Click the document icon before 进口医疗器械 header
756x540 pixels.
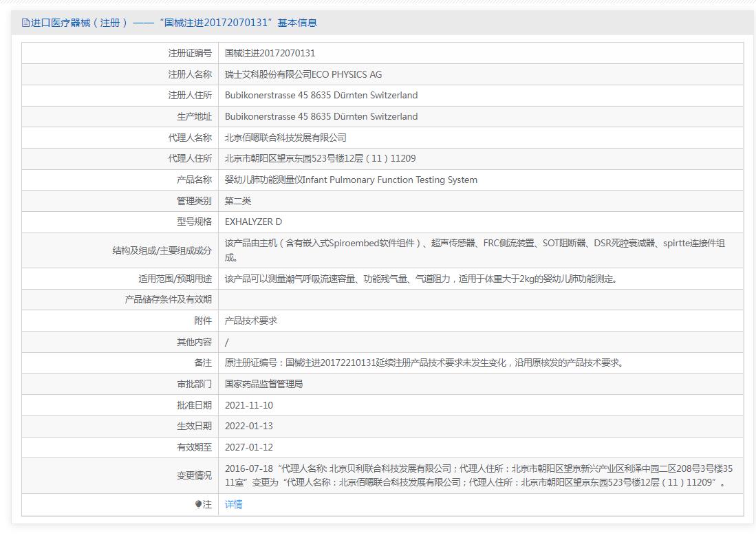tap(25, 23)
